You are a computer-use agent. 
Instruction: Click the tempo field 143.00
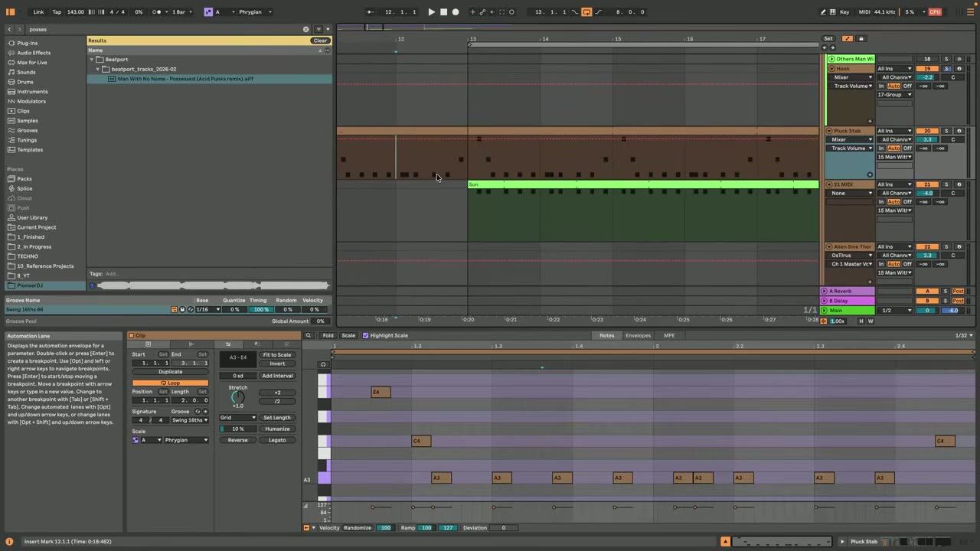pos(75,11)
